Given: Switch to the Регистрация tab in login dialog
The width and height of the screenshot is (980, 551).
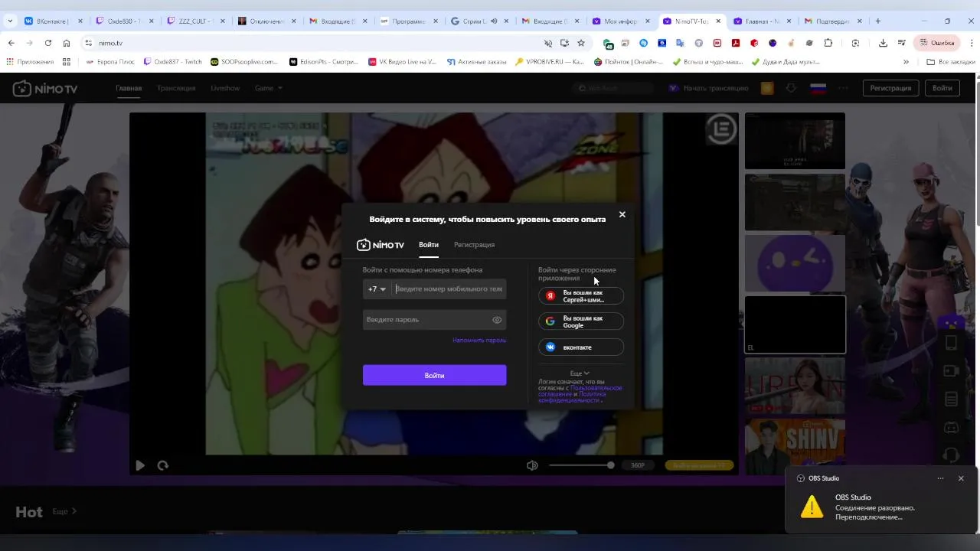Looking at the screenshot, I should click(474, 245).
